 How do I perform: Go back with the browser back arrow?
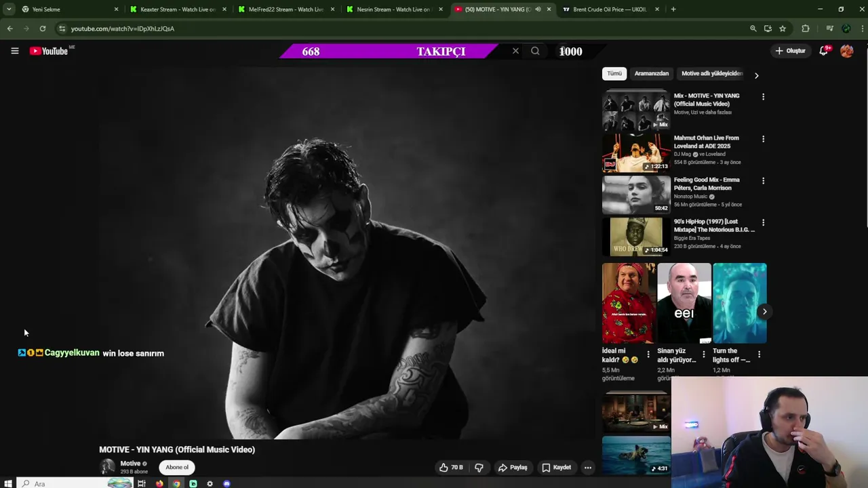click(x=9, y=28)
